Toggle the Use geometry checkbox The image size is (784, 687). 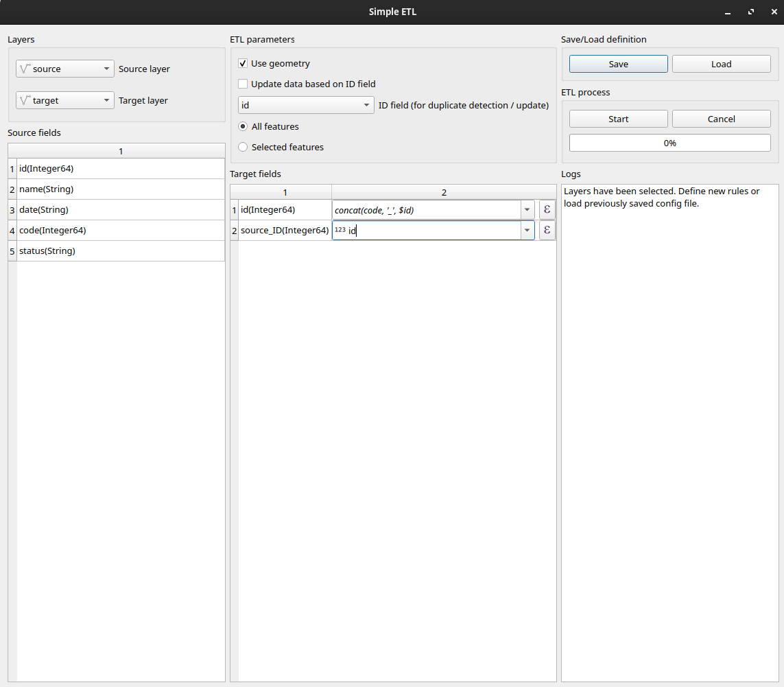coord(243,64)
